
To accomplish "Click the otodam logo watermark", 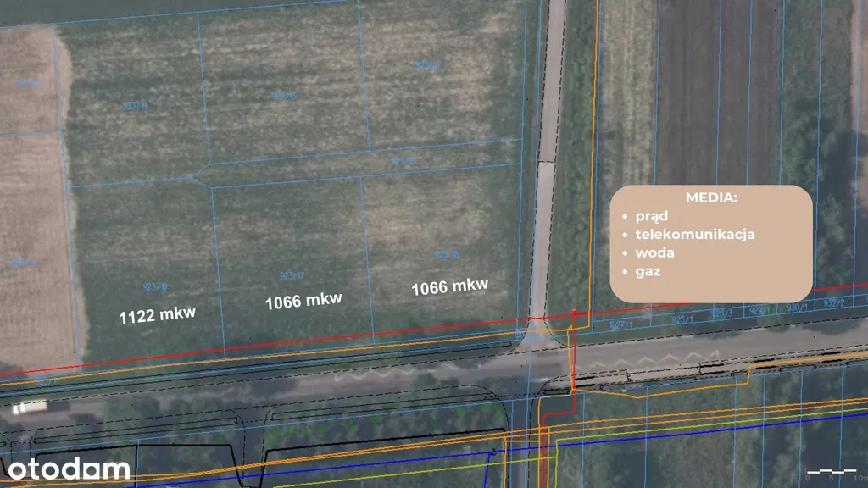I will click(70, 469).
